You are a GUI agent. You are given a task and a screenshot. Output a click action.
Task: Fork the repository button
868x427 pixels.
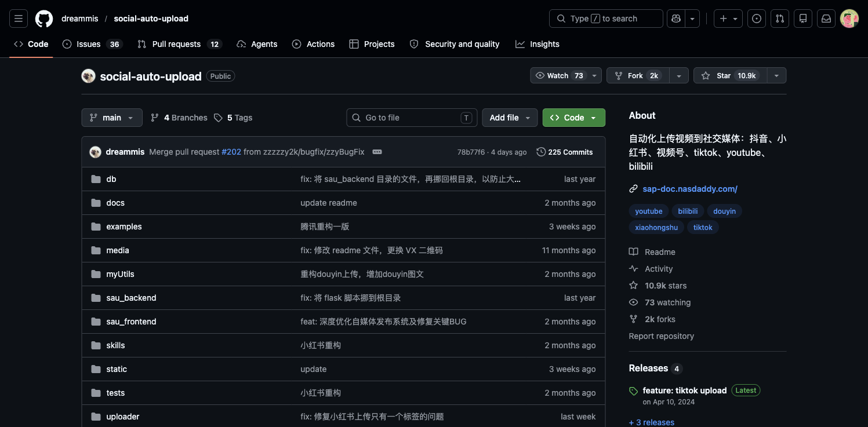[638, 75]
